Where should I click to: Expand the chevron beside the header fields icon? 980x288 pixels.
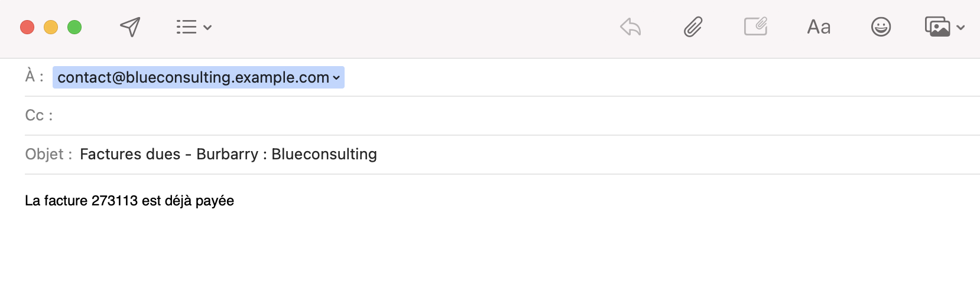pos(207,28)
